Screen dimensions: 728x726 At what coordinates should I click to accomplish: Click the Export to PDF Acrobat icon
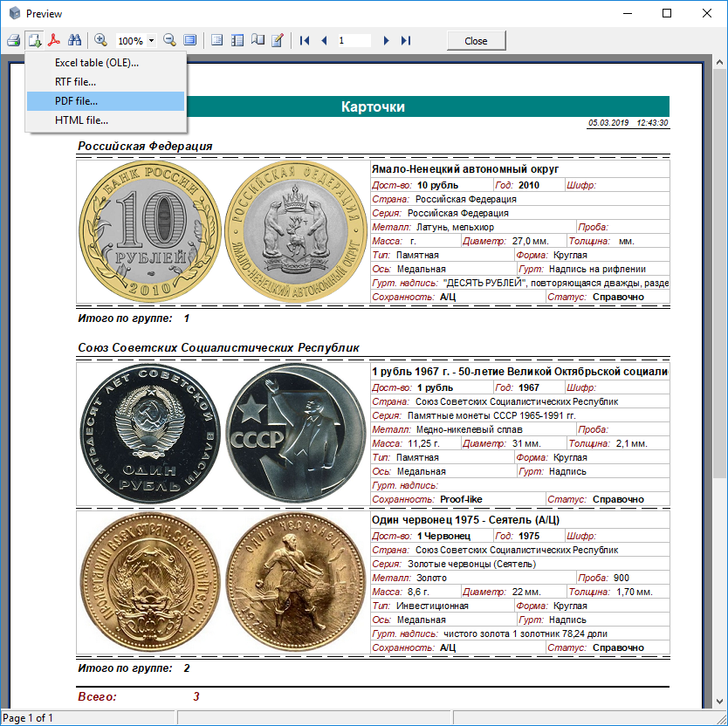coord(54,40)
